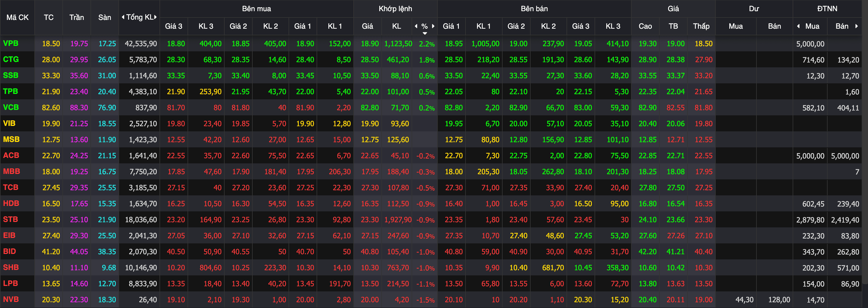Click SHB sell volume 681,70
The height and width of the screenshot is (308, 868).
pyautogui.click(x=553, y=268)
